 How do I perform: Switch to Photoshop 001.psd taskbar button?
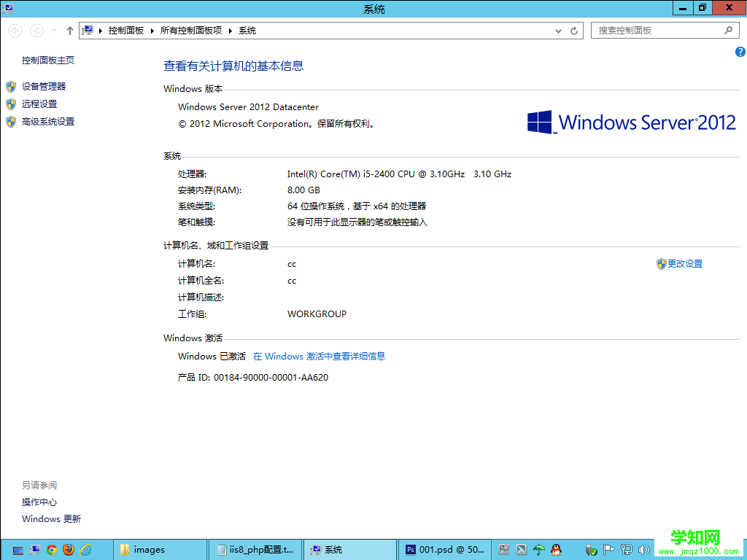(444, 550)
